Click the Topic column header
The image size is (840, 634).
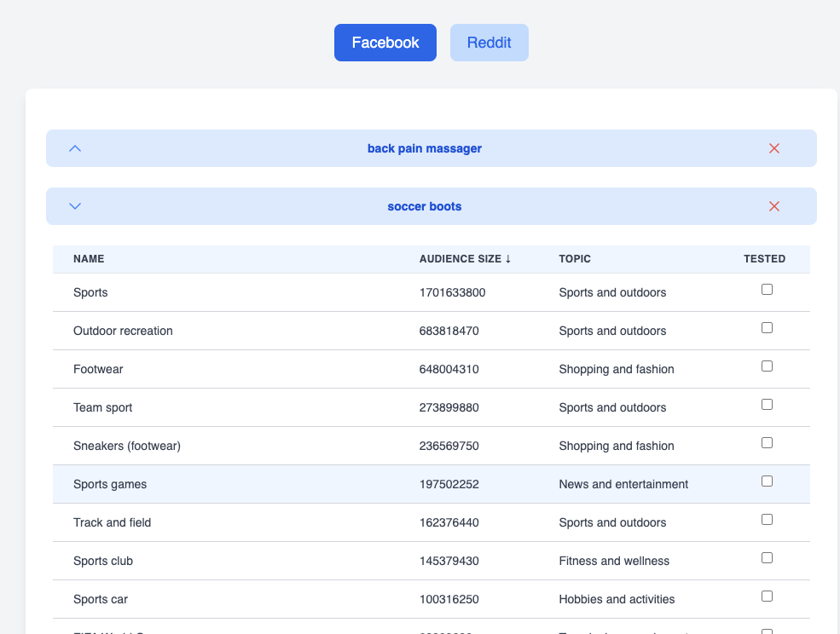click(x=575, y=259)
